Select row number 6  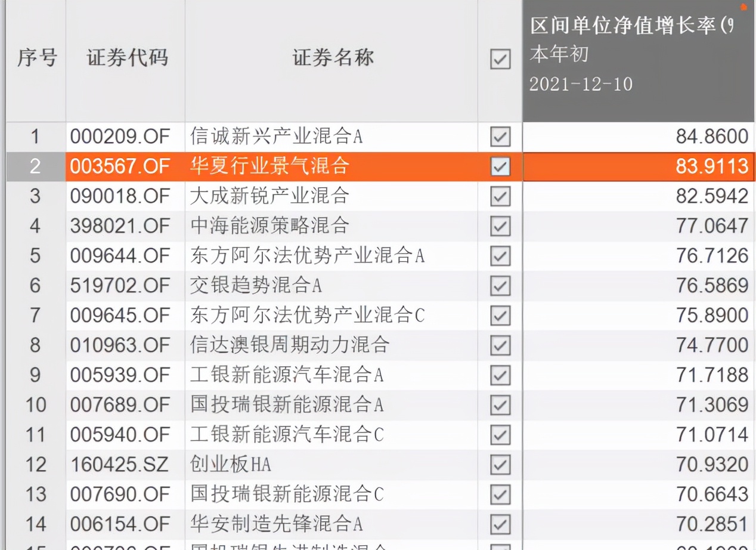pyautogui.click(x=35, y=286)
